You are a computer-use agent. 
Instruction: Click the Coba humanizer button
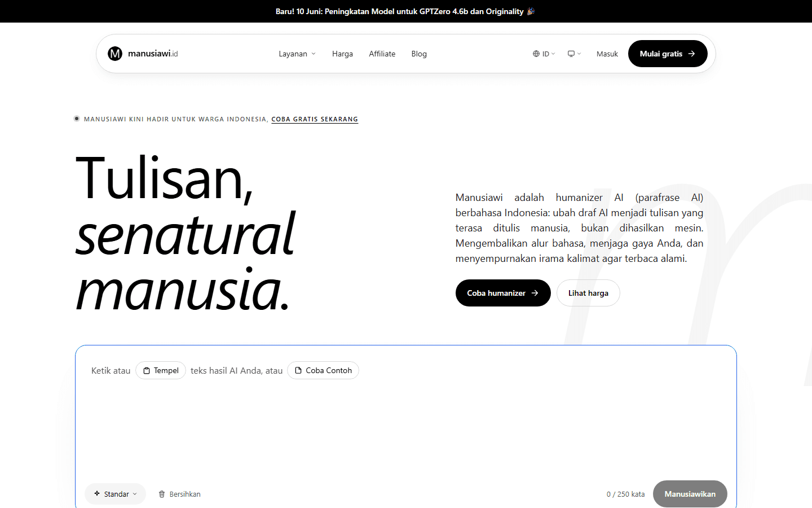[503, 293]
